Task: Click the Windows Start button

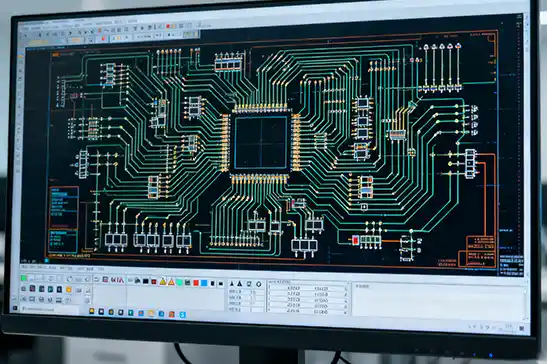Action: (15, 308)
